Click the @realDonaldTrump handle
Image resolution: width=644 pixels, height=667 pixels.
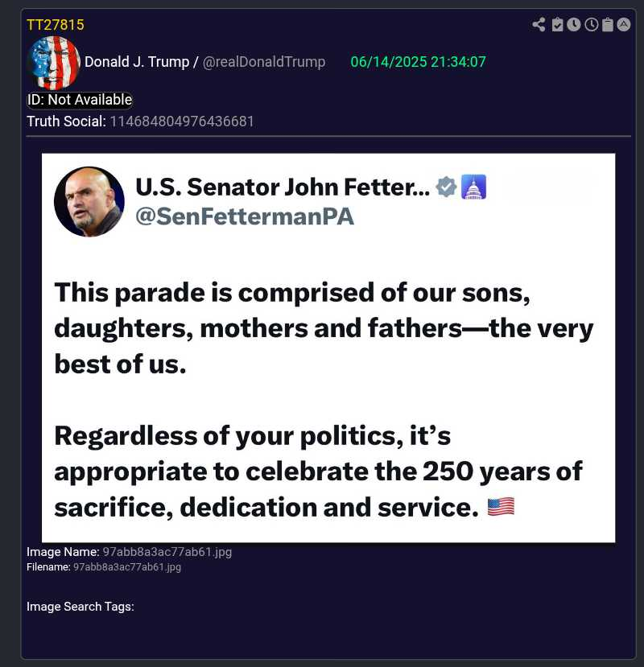(x=264, y=62)
